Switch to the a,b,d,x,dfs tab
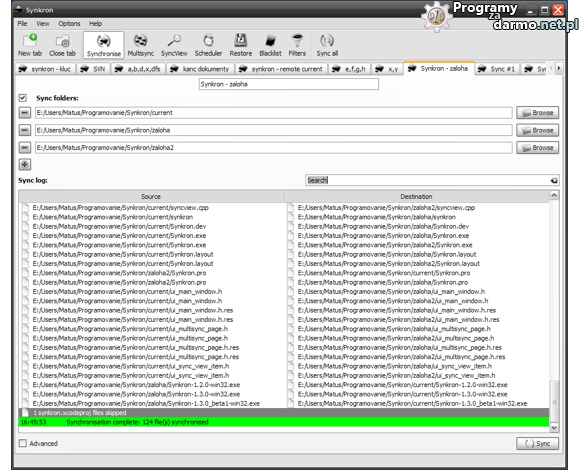The width and height of the screenshot is (580, 470). pos(138,69)
